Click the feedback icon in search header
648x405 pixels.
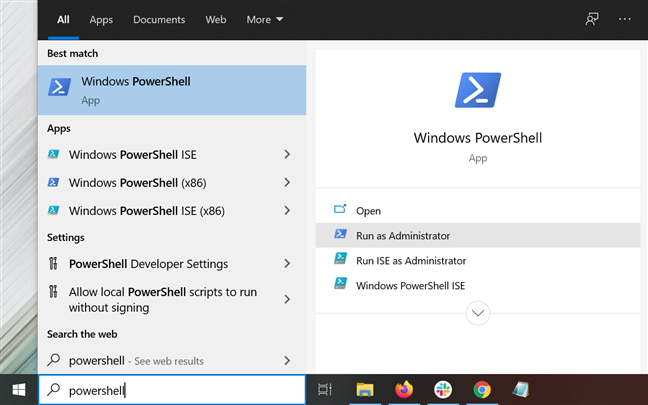click(592, 19)
